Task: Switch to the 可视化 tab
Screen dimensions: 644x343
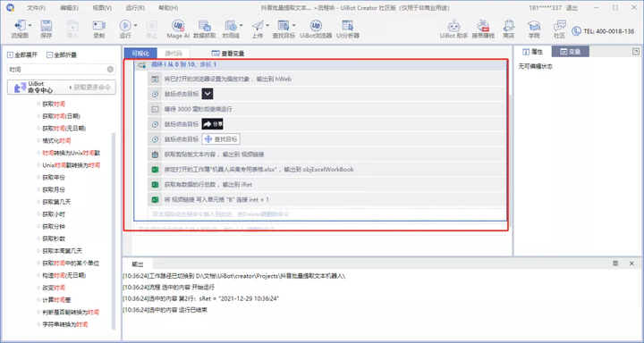Action: pyautogui.click(x=140, y=54)
